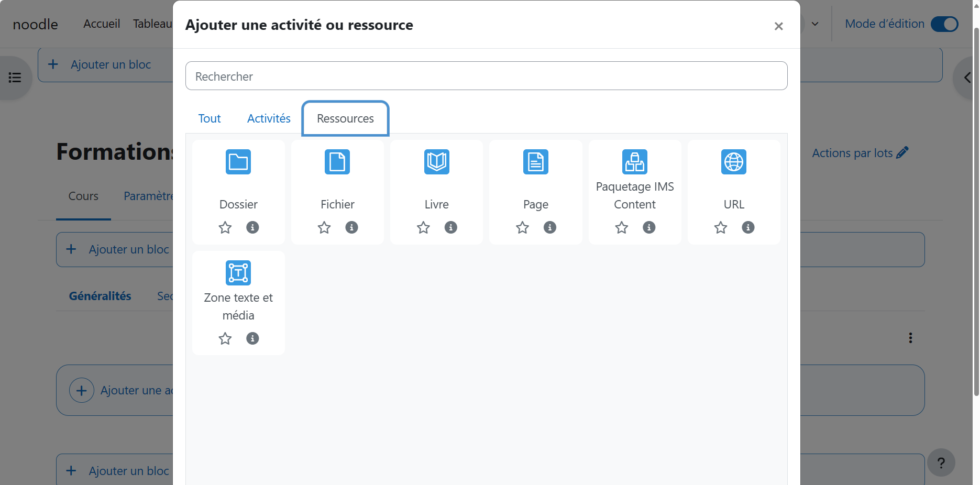Select the Dossier resource icon
The image size is (980, 485).
(x=238, y=162)
